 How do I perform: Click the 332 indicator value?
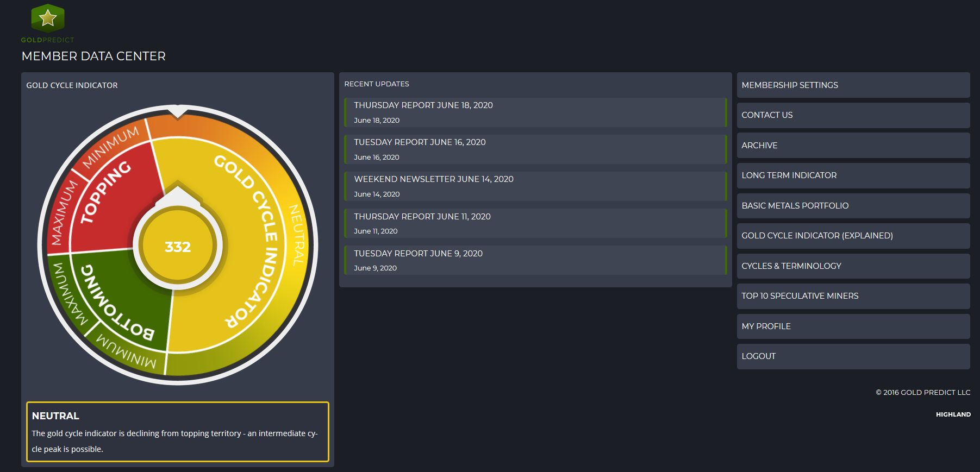178,247
